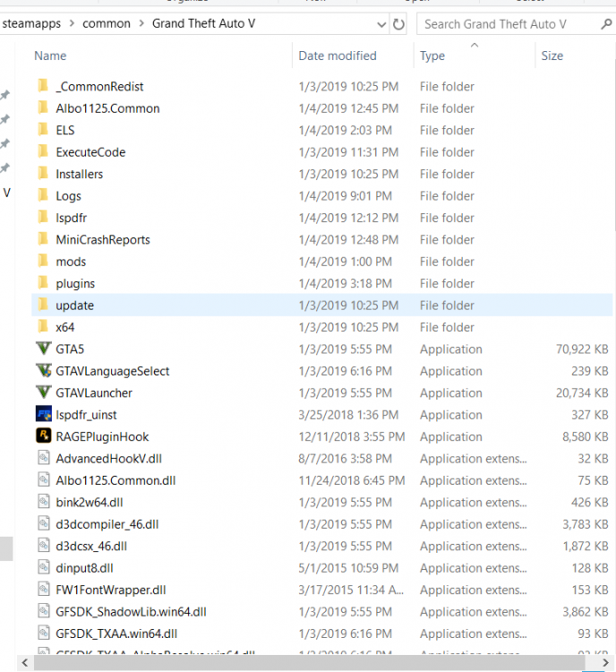Image resolution: width=616 pixels, height=672 pixels.
Task: Click the 1/3/2019 11:31 PM date
Action: pos(348,152)
